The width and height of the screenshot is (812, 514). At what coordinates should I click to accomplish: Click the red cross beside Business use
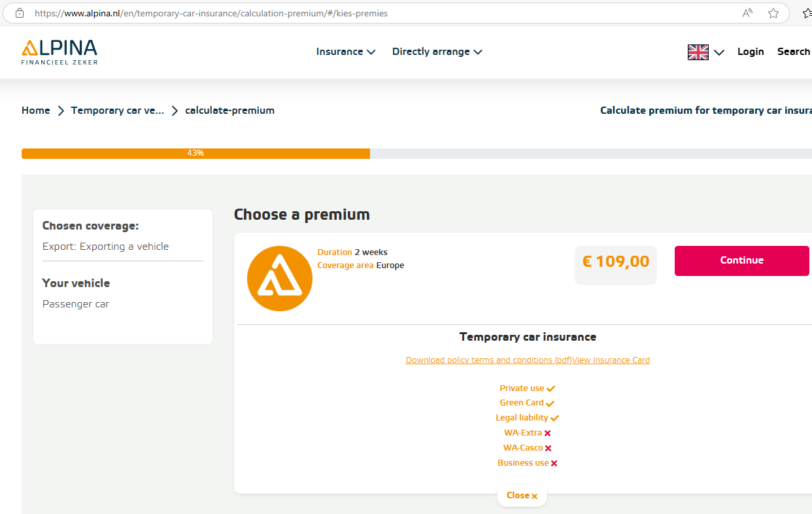click(554, 463)
